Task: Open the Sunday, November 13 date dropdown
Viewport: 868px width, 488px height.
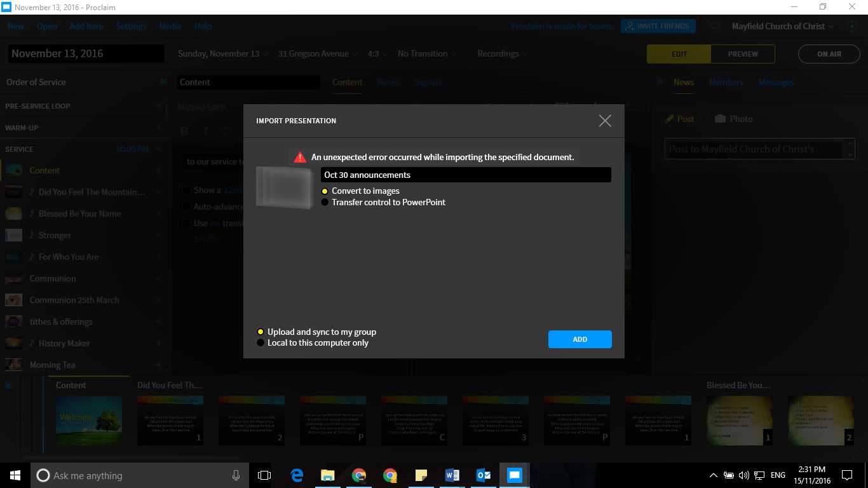Action: pyautogui.click(x=223, y=54)
